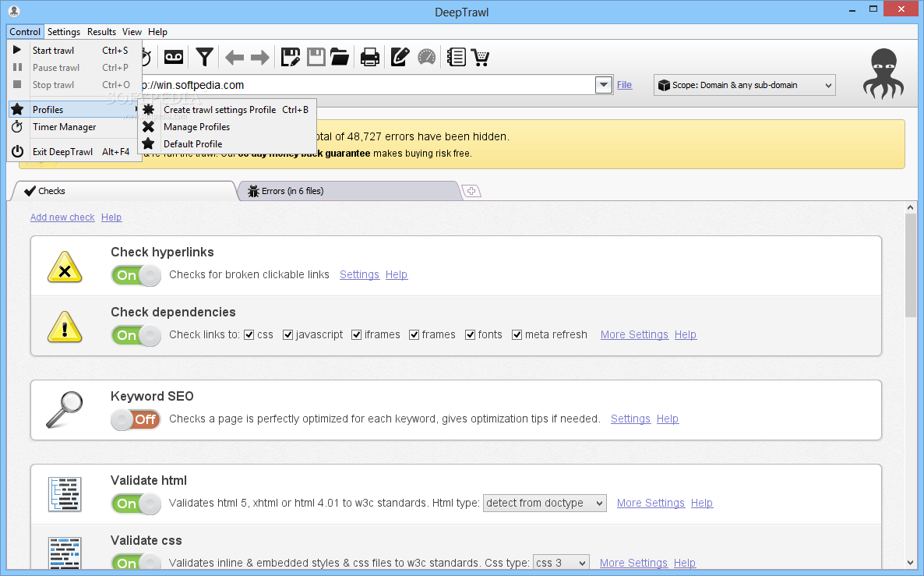Click the File link beside URL field
Viewport: 924px width, 576px height.
624,85
